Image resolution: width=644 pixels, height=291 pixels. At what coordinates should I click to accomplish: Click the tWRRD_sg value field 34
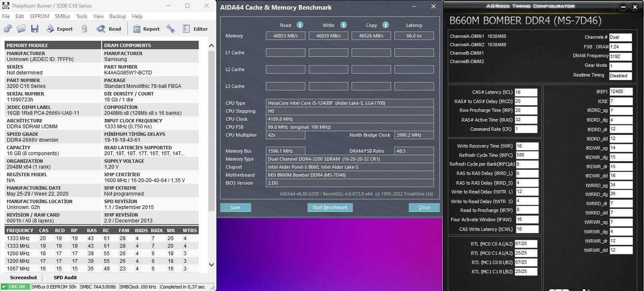tap(621, 185)
